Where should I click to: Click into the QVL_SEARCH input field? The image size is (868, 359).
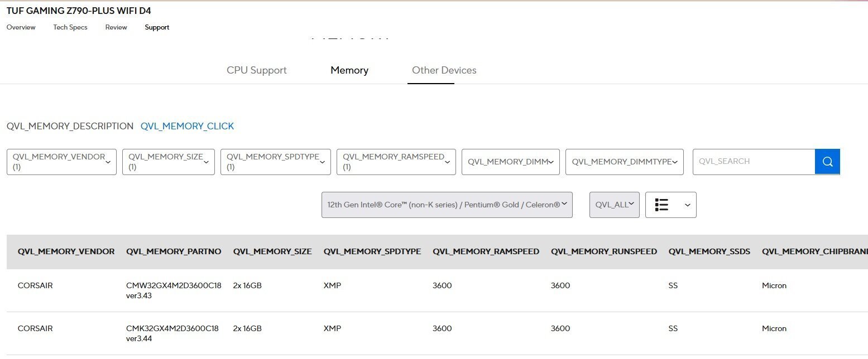[x=754, y=162]
